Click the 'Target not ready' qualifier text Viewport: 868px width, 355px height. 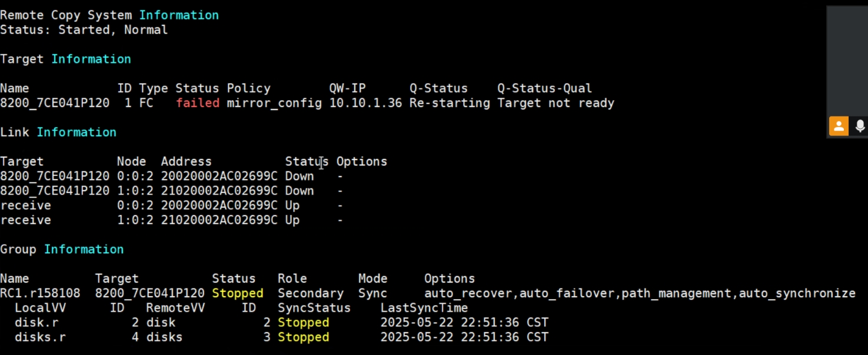[556, 103]
